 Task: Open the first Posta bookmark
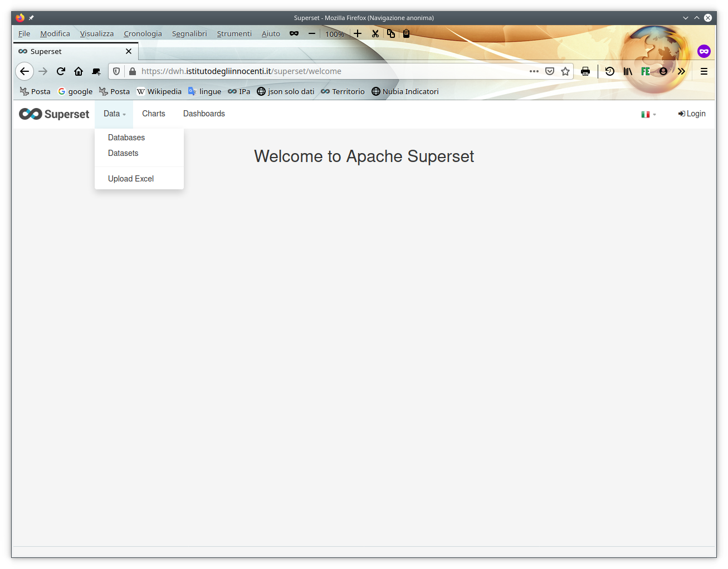(35, 91)
